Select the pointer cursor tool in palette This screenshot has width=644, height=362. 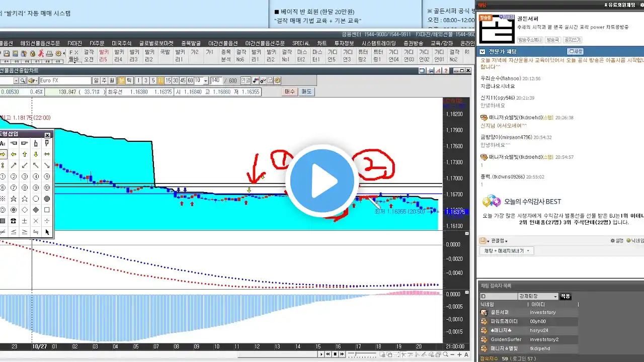tap(47, 232)
